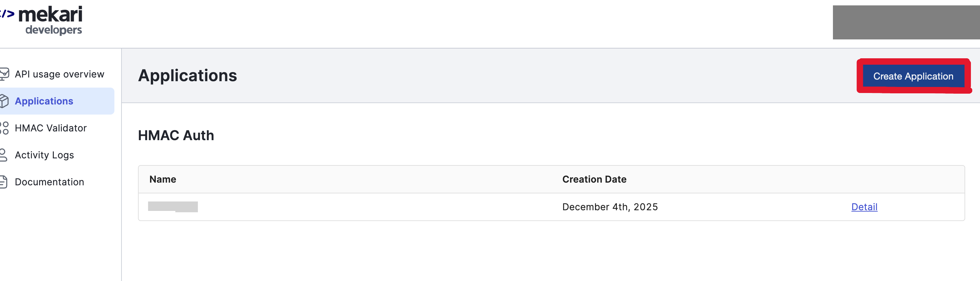
Task: Click the December 4th, 2025 date cell
Action: (x=610, y=207)
